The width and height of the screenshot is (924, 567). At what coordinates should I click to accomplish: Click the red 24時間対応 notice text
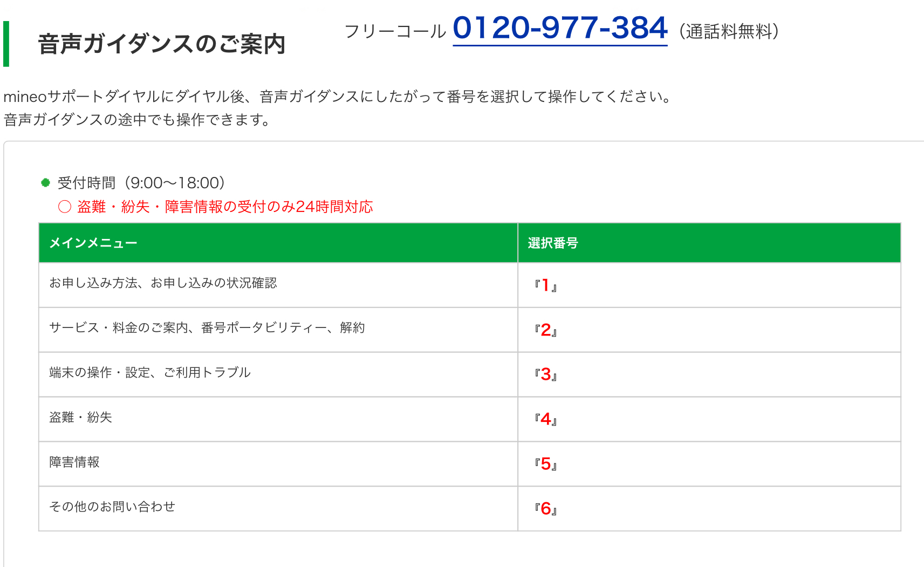[225, 207]
